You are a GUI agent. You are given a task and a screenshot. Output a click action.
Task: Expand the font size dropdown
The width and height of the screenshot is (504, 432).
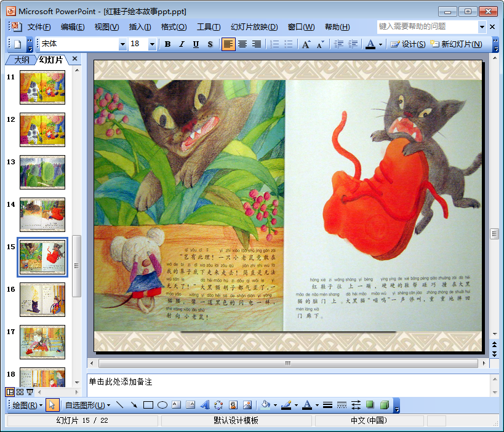point(153,44)
